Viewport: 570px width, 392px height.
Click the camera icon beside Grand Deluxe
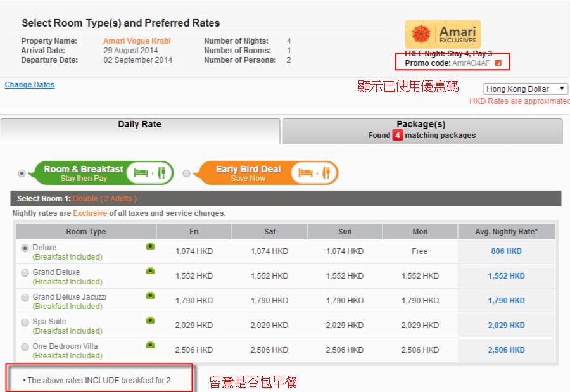(x=150, y=271)
